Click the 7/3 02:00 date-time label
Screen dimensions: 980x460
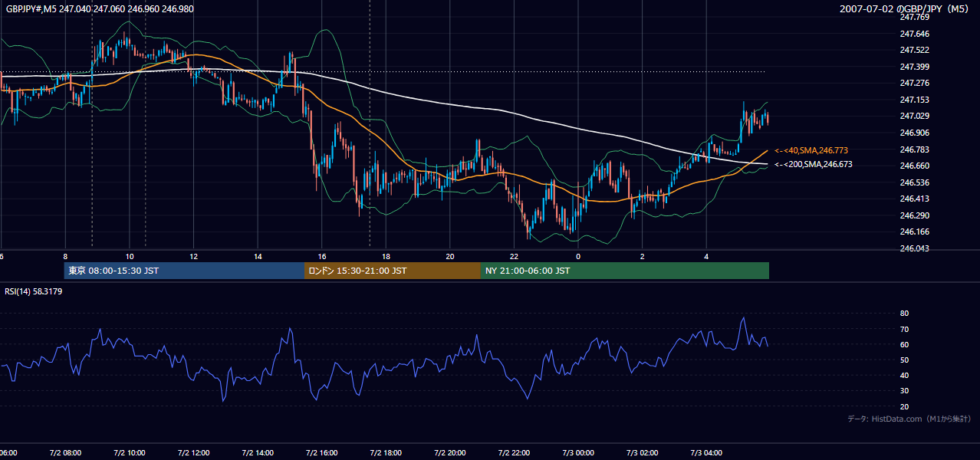(x=643, y=452)
